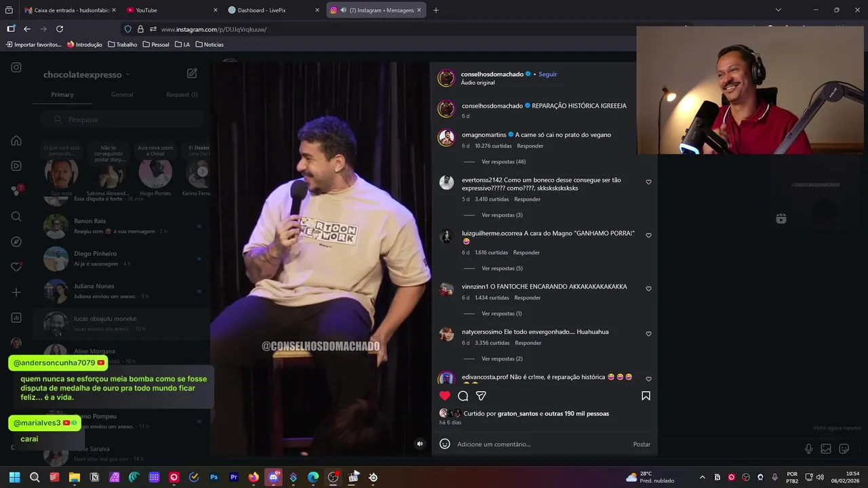Open Firefox from the taskbar
Viewport: 868px width, 488px height.
tap(254, 477)
